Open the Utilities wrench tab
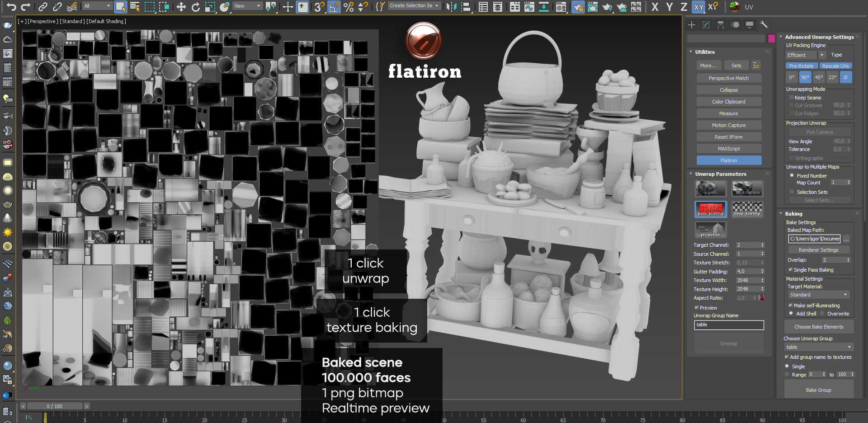868x423 pixels. click(764, 25)
